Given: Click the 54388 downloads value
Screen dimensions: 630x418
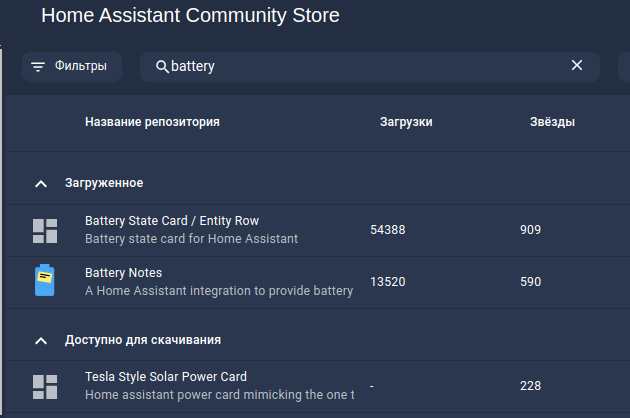Looking at the screenshot, I should pos(388,230).
